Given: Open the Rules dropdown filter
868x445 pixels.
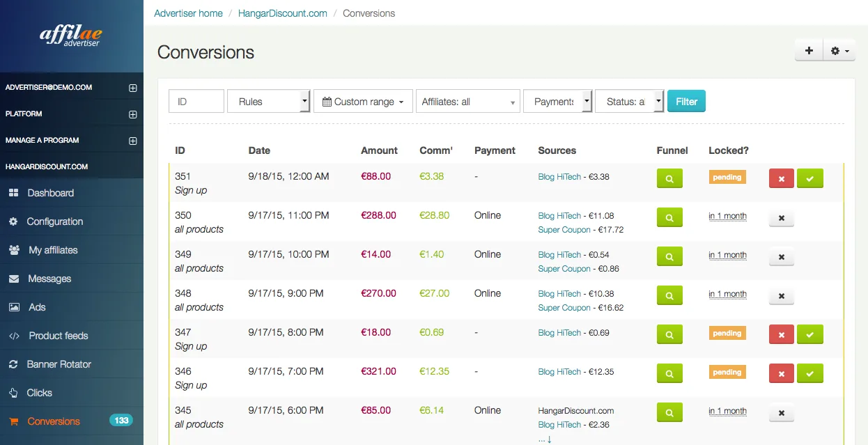Looking at the screenshot, I should pos(268,101).
